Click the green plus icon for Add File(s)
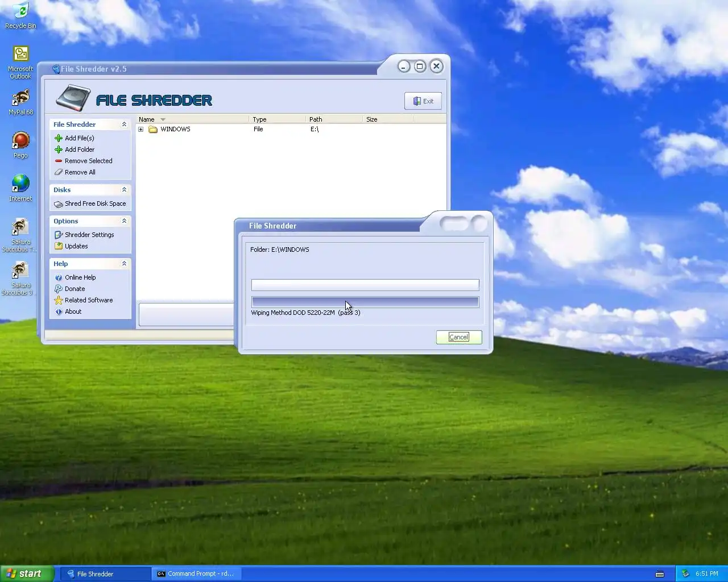The height and width of the screenshot is (582, 728). tap(59, 138)
